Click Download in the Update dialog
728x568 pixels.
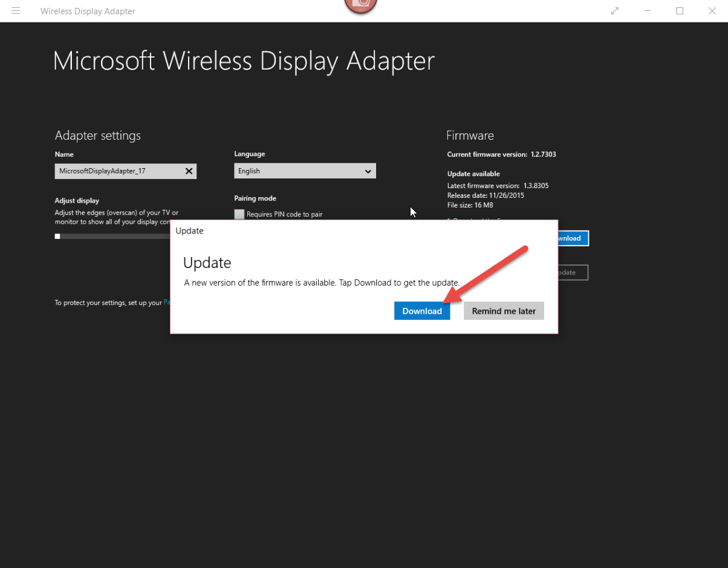point(422,310)
